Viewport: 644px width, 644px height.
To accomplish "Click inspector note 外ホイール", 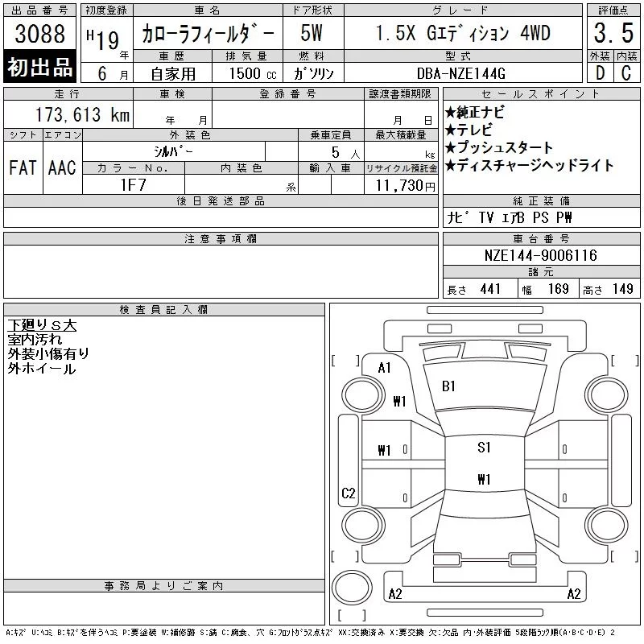I will (x=42, y=369).
